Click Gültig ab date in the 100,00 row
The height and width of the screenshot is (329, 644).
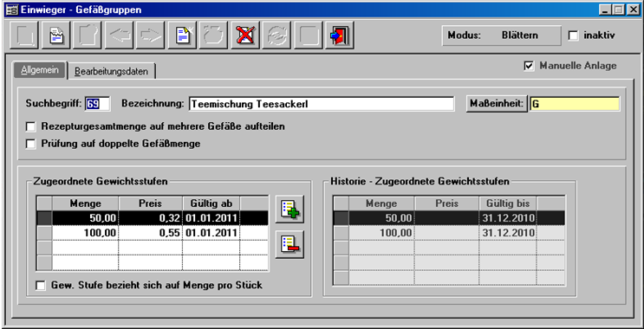click(211, 233)
